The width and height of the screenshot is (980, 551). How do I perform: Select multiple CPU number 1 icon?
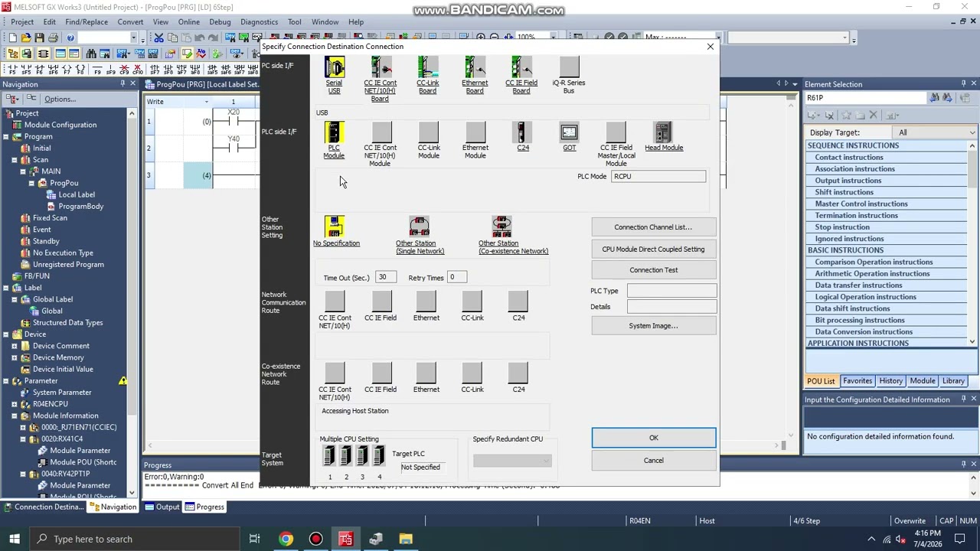point(329,457)
